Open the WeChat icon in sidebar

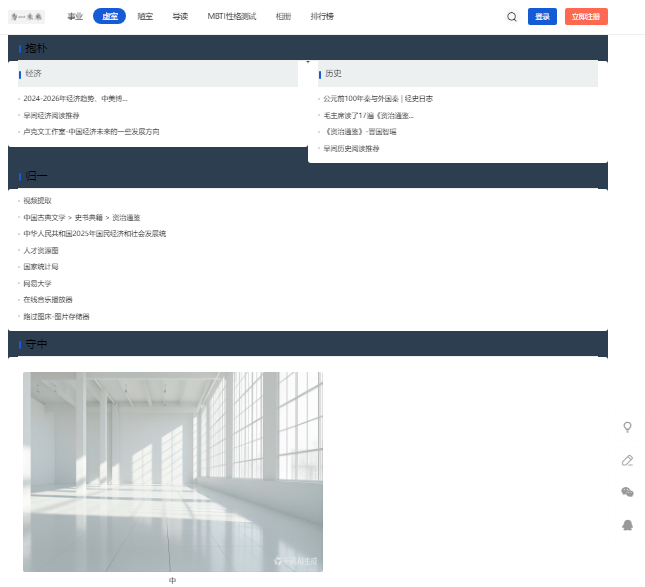click(627, 492)
